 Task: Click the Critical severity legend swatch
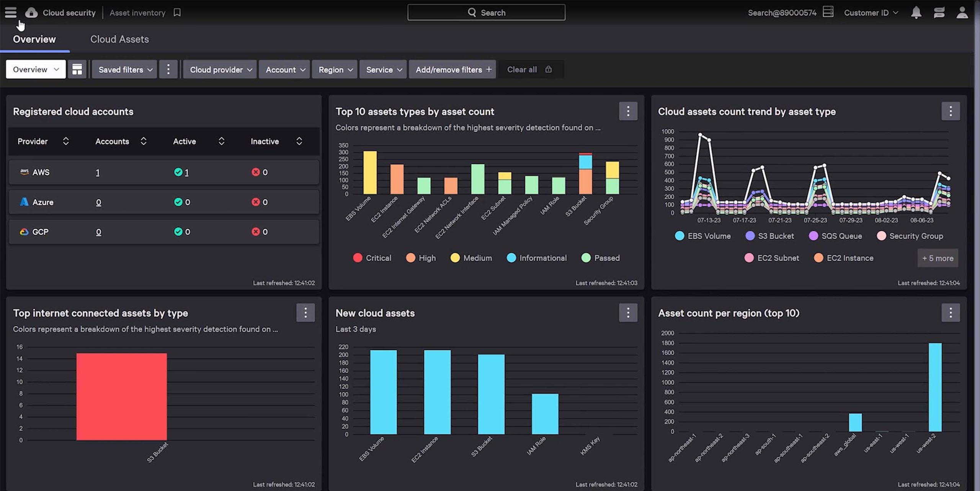[358, 258]
